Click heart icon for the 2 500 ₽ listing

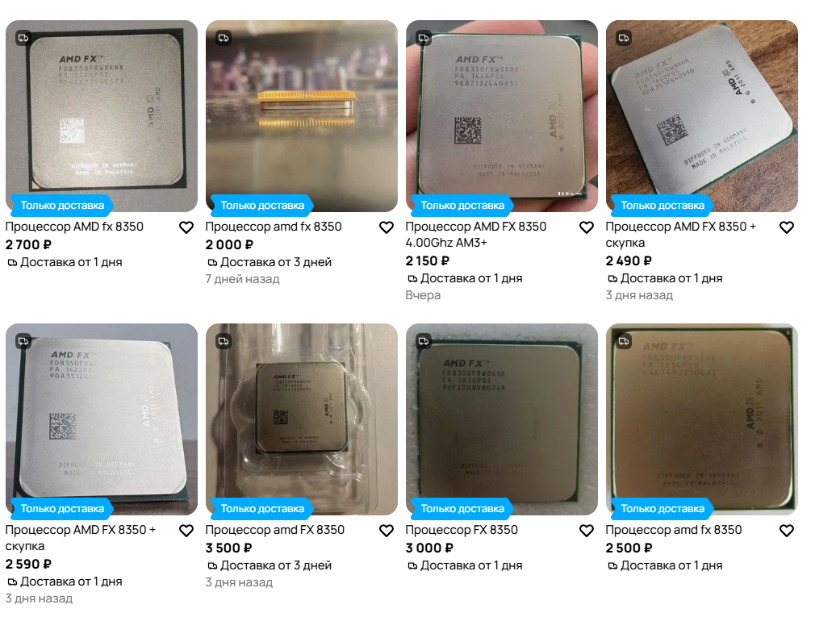tap(787, 531)
